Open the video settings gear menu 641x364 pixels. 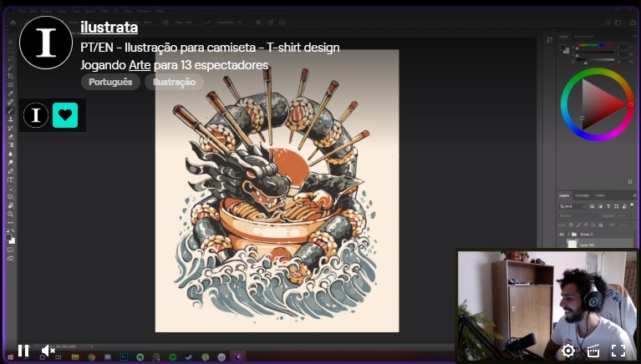pos(568,351)
